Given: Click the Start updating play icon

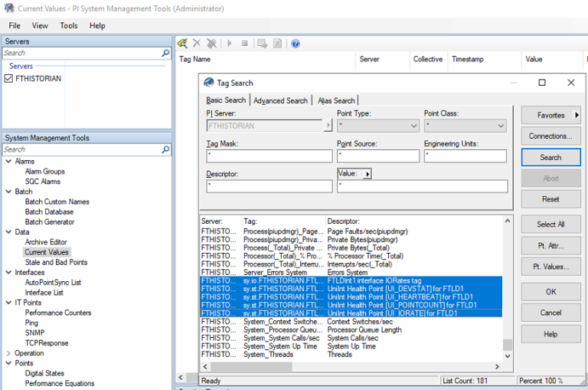Looking at the screenshot, I should click(229, 44).
